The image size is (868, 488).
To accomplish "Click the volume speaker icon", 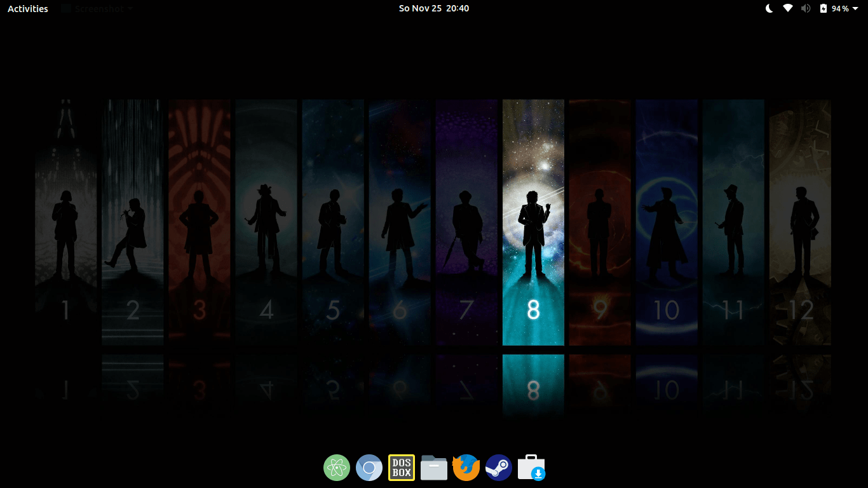I will (806, 8).
